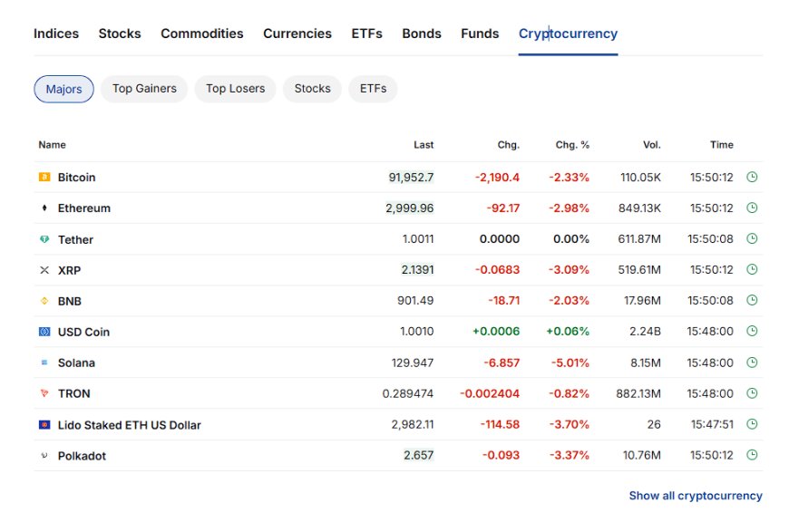Open Show all cryptocurrency link

click(x=696, y=496)
